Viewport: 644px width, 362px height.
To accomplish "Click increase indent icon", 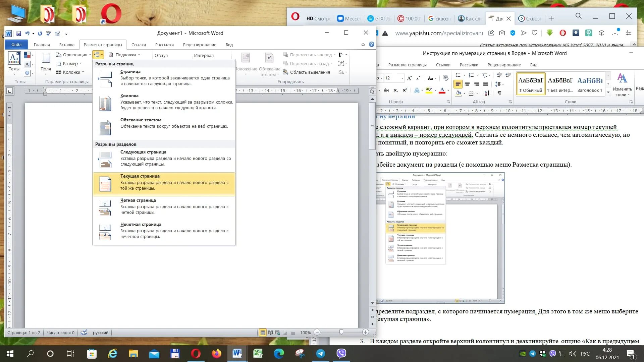I will tap(508, 75).
